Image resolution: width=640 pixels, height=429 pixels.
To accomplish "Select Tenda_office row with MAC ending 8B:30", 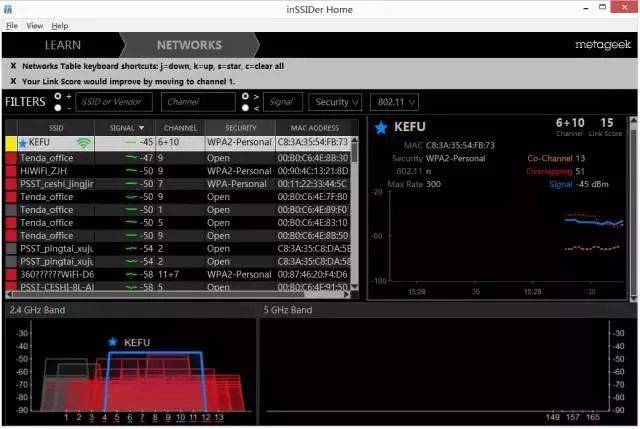I will pyautogui.click(x=178, y=158).
